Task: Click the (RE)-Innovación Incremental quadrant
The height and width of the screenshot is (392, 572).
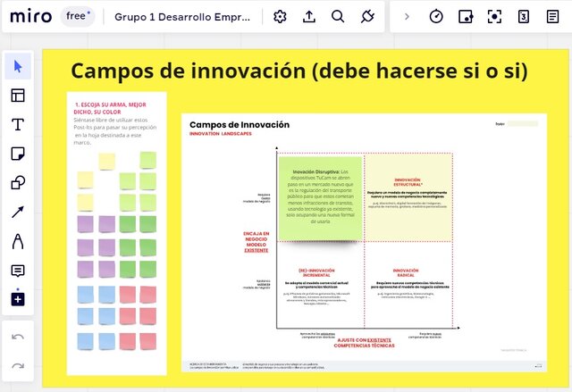Action: click(320, 285)
